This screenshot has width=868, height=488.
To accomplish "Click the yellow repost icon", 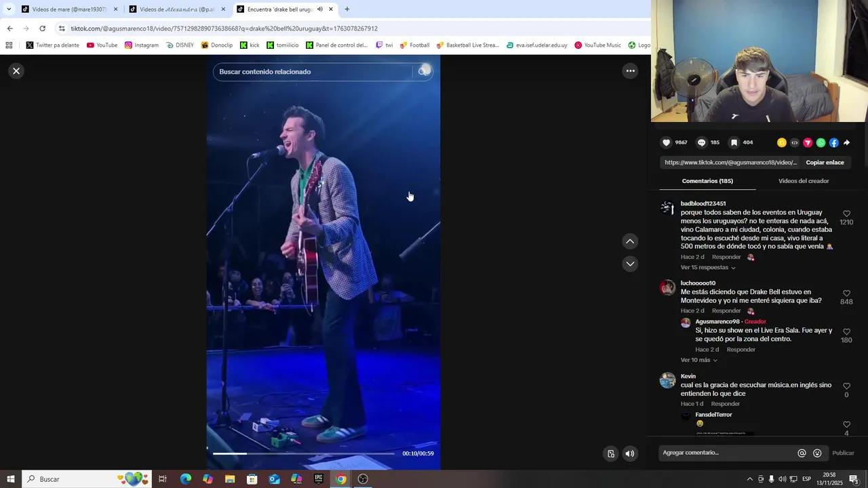I will (781, 142).
